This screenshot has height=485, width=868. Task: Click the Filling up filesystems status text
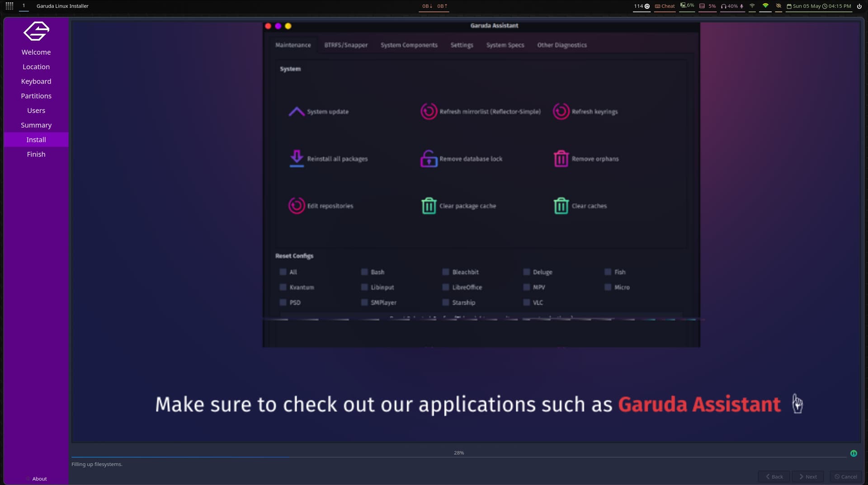tap(97, 465)
